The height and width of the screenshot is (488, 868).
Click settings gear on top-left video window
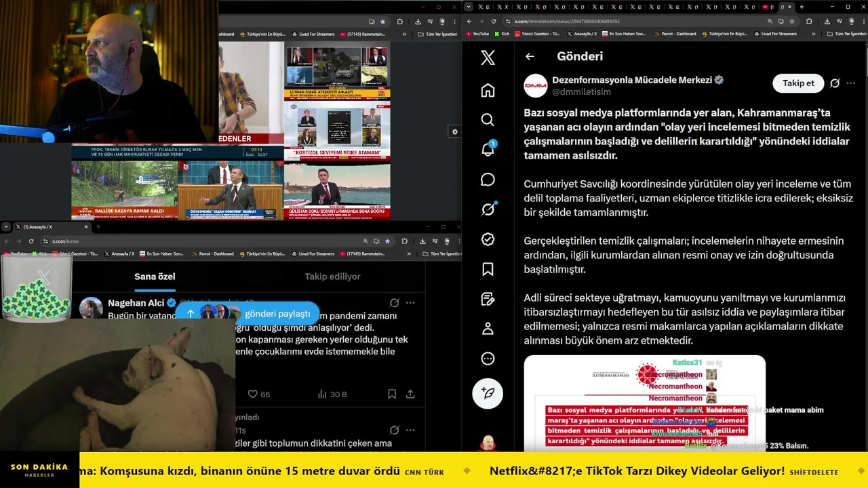[455, 131]
